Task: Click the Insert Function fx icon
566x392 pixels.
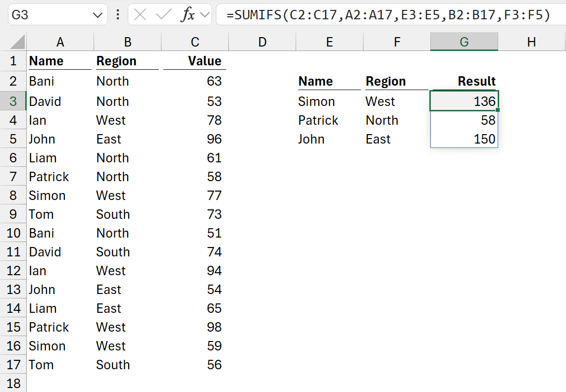Action: click(x=188, y=15)
